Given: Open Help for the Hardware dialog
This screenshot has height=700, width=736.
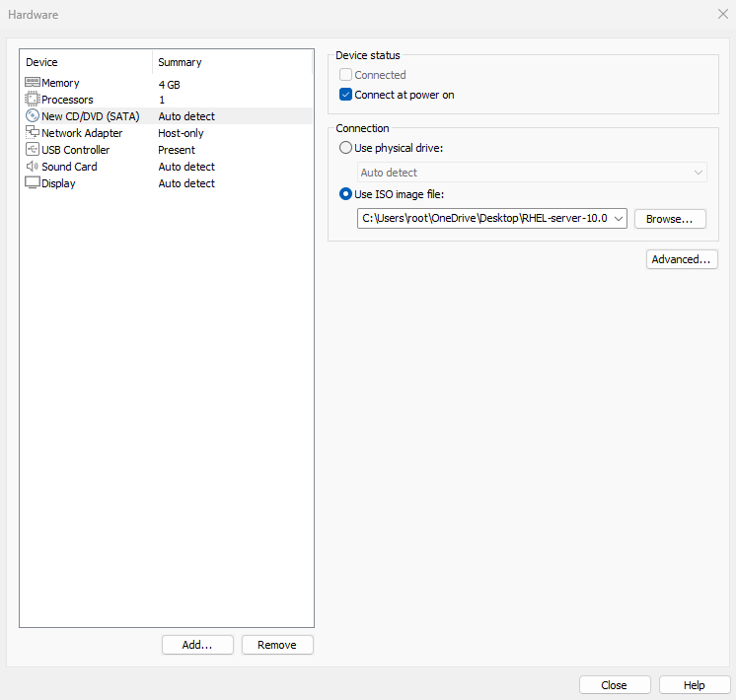Looking at the screenshot, I should point(695,685).
